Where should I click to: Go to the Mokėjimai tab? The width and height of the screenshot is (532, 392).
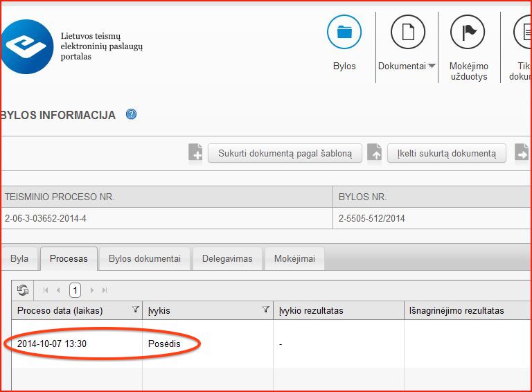[294, 258]
